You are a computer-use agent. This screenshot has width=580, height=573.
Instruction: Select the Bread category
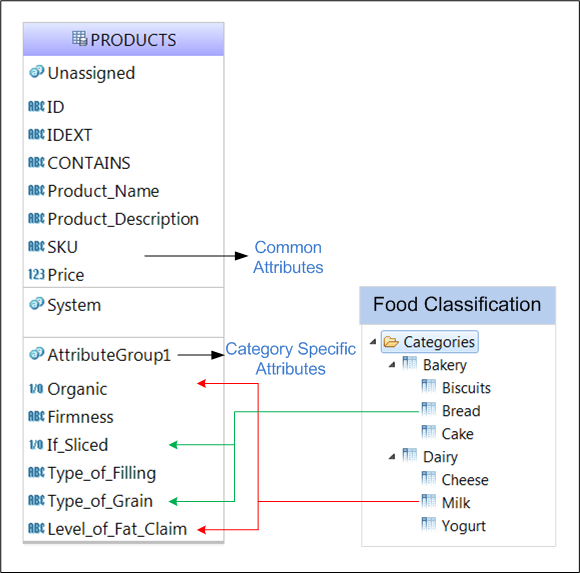(461, 411)
